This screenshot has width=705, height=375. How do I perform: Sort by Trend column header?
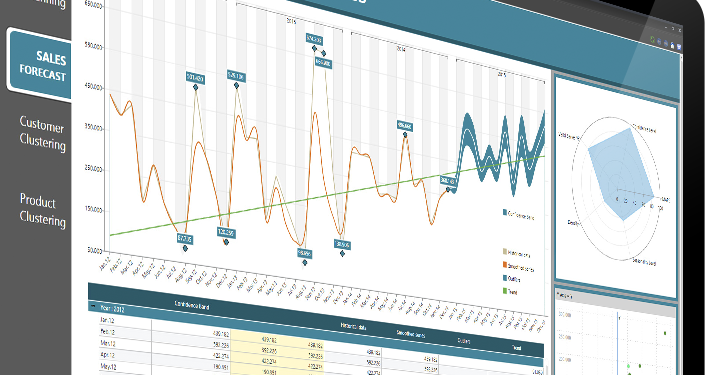(x=516, y=348)
